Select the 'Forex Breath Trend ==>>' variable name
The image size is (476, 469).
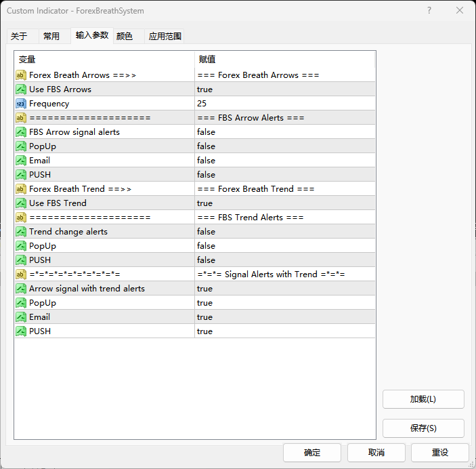click(x=80, y=189)
